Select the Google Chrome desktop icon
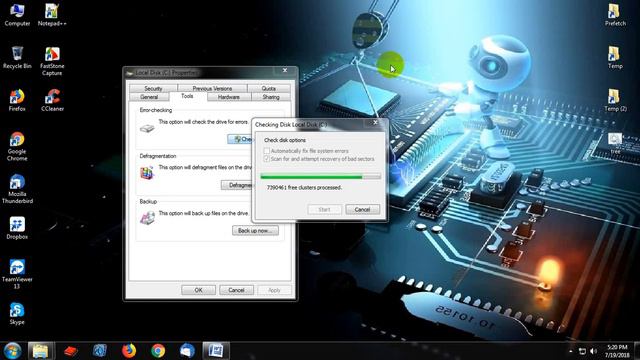 [x=17, y=146]
